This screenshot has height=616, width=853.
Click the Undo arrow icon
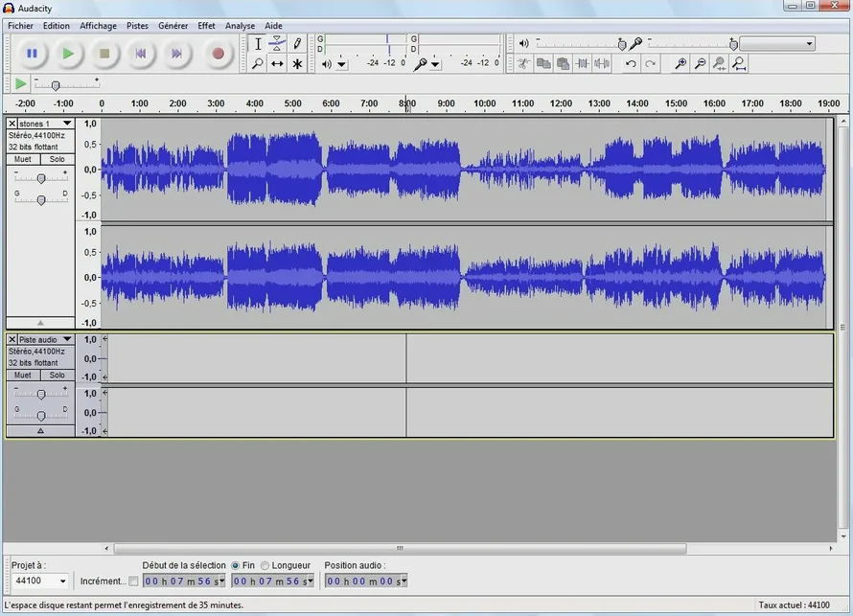pyautogui.click(x=631, y=64)
